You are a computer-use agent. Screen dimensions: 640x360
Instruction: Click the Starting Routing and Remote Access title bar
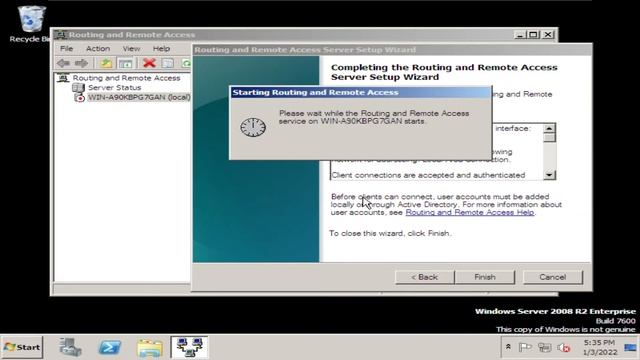[x=360, y=92]
